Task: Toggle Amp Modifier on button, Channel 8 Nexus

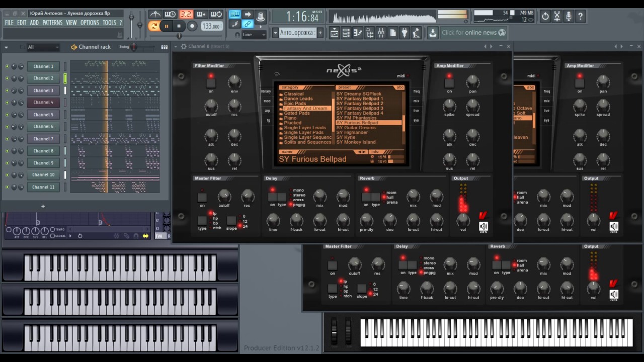Action: [449, 82]
